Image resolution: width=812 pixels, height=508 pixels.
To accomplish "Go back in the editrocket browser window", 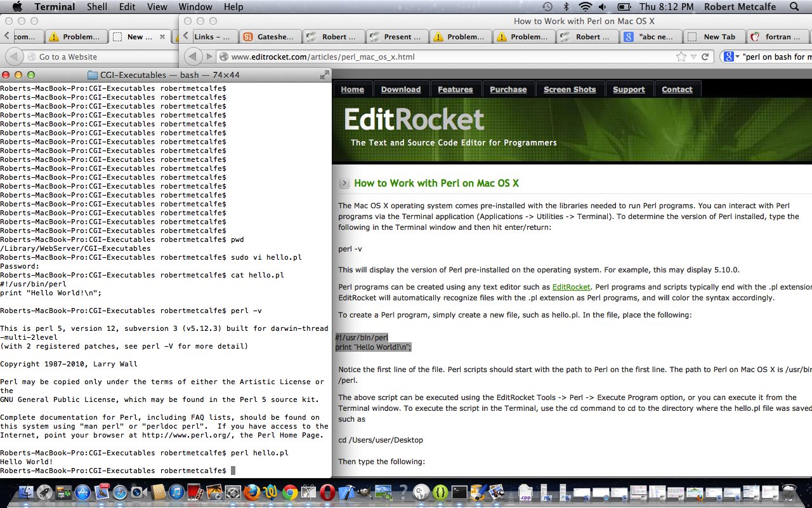I will (x=194, y=57).
